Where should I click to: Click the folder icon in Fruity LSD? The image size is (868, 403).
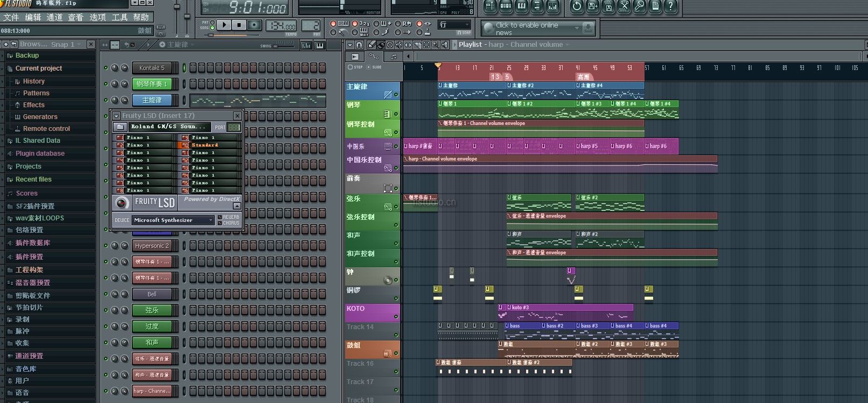120,127
